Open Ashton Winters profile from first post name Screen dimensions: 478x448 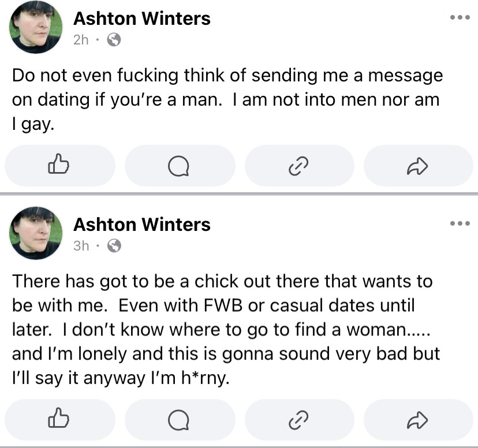coord(142,18)
